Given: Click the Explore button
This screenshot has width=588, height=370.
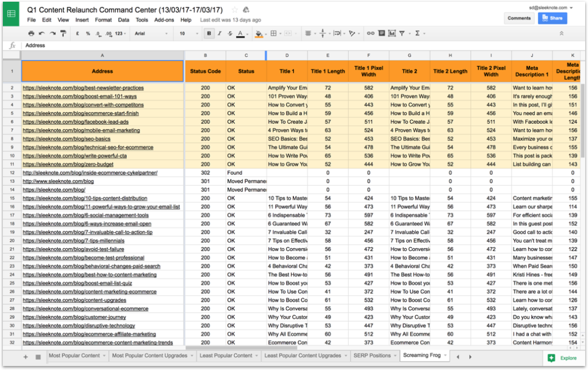Looking at the screenshot, I should [x=564, y=358].
